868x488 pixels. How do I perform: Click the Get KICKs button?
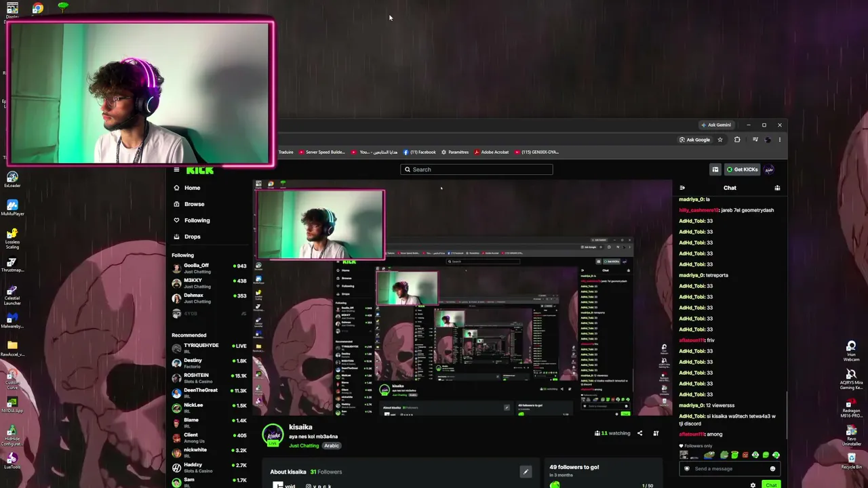click(742, 169)
